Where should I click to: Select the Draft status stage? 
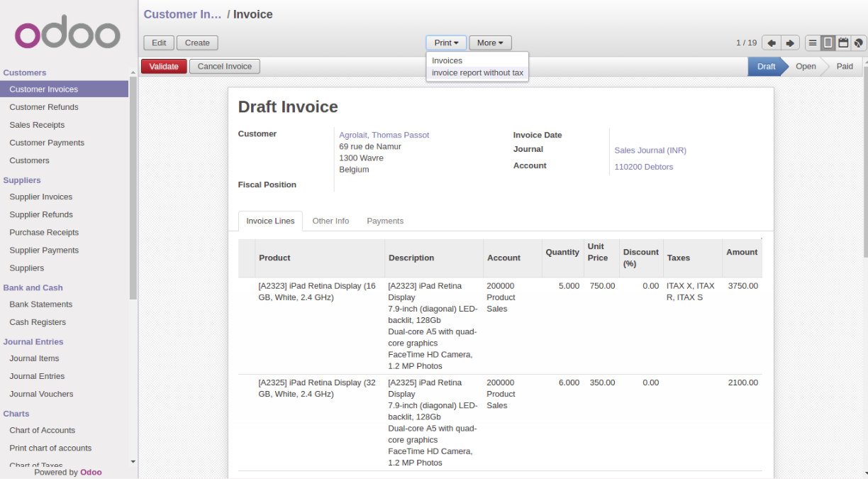[x=766, y=67]
